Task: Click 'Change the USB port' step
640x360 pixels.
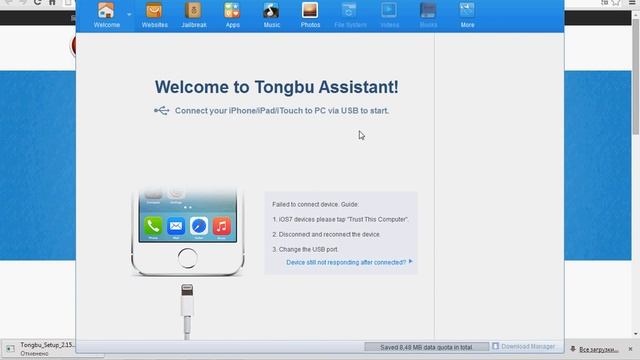Action: coord(305,249)
